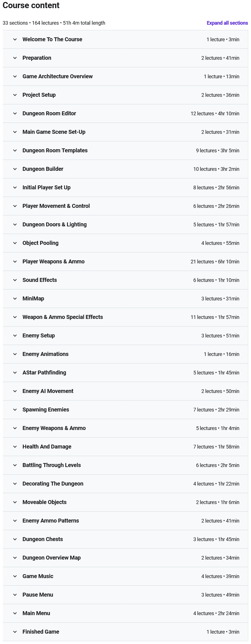Expand the Welcome To The Course chevron
This screenshot has height=644, width=251.
pos(15,40)
